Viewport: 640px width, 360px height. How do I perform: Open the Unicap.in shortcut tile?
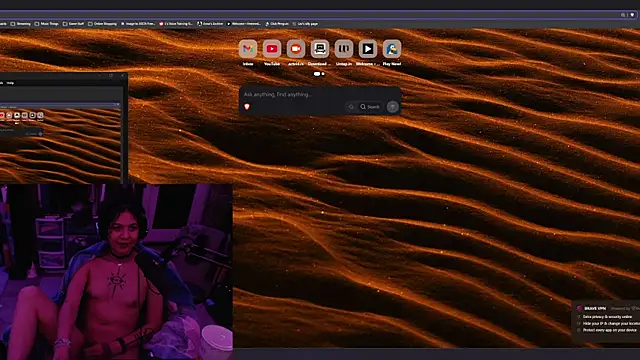344,49
